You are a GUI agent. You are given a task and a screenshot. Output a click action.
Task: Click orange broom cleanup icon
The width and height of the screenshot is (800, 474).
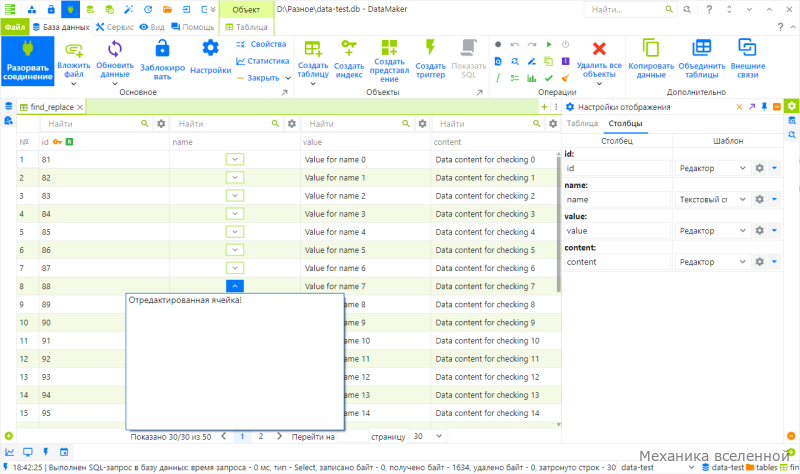[565, 78]
